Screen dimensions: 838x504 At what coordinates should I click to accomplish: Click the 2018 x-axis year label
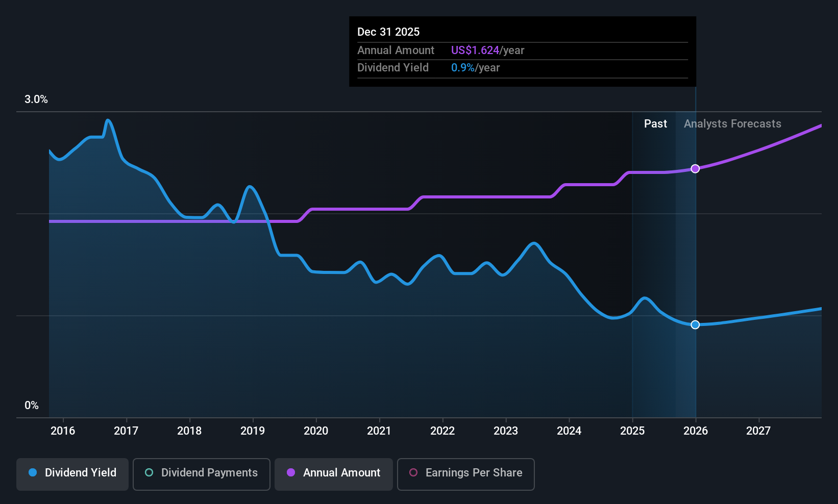pos(189,431)
